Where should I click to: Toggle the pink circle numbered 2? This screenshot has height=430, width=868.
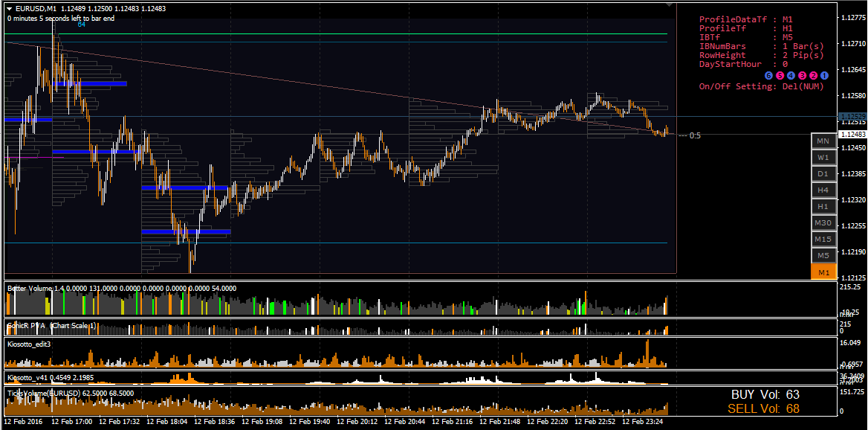813,75
